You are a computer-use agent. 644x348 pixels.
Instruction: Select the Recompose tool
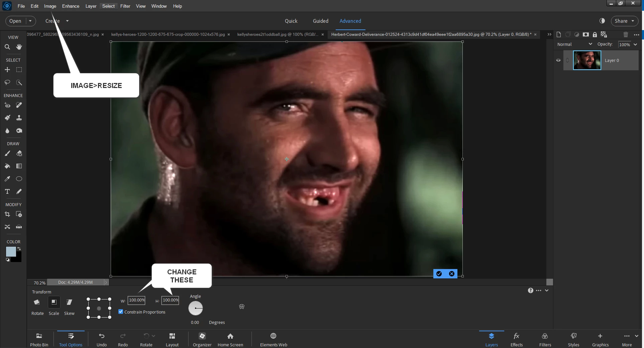[x=19, y=214]
